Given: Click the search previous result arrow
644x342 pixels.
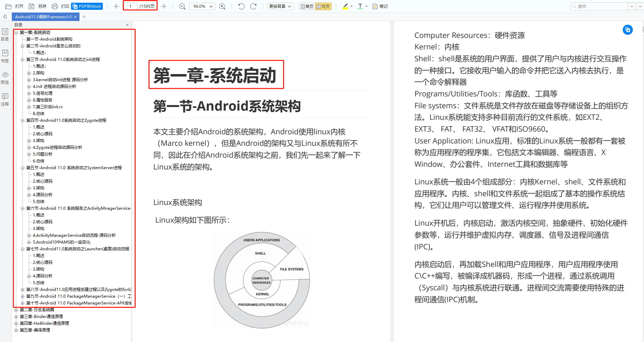Looking at the screenshot, I should pos(631,6).
